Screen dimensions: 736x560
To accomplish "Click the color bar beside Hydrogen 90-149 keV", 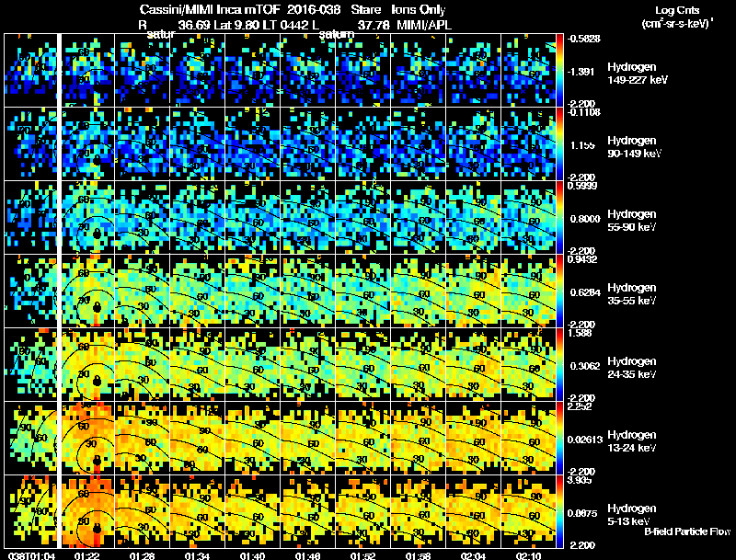I will [x=559, y=143].
